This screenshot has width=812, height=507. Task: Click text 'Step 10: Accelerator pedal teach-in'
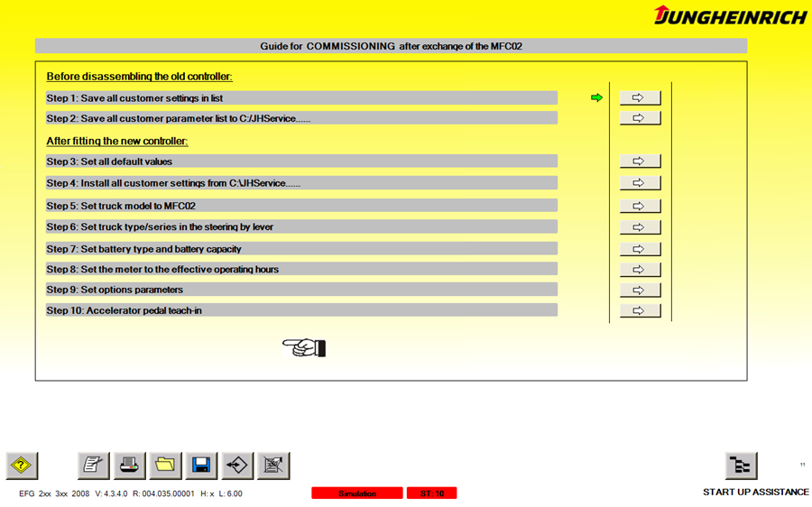pos(124,310)
